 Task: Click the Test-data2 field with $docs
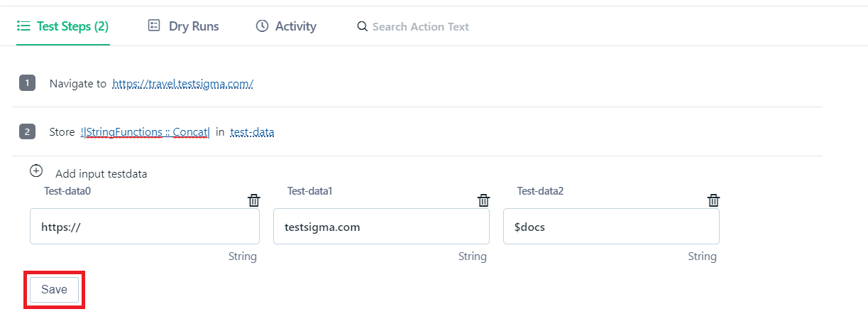(x=611, y=227)
